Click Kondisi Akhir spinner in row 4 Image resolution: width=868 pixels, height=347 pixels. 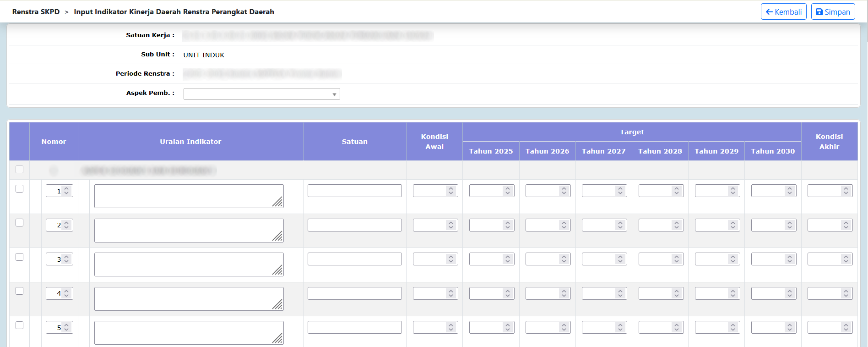tap(830, 293)
